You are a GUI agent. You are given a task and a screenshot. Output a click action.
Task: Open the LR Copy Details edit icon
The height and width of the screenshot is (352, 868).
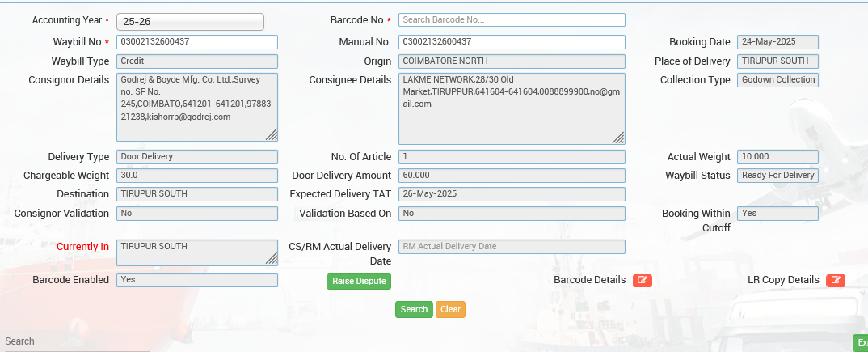click(836, 280)
